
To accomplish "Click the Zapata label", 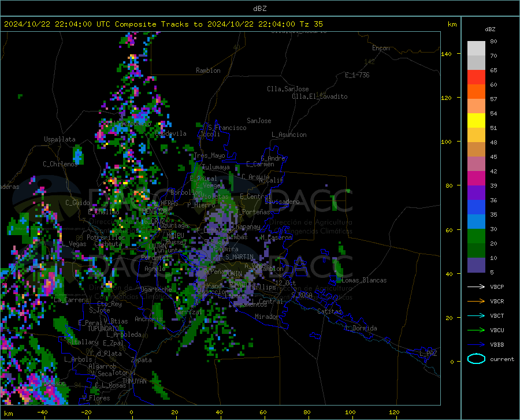I will 141,360.
